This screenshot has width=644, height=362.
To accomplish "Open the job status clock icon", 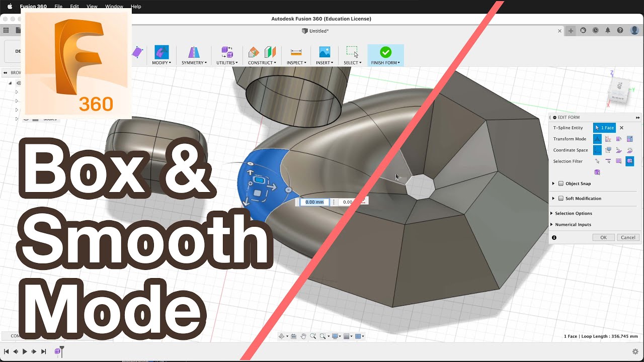I will pyautogui.click(x=596, y=30).
